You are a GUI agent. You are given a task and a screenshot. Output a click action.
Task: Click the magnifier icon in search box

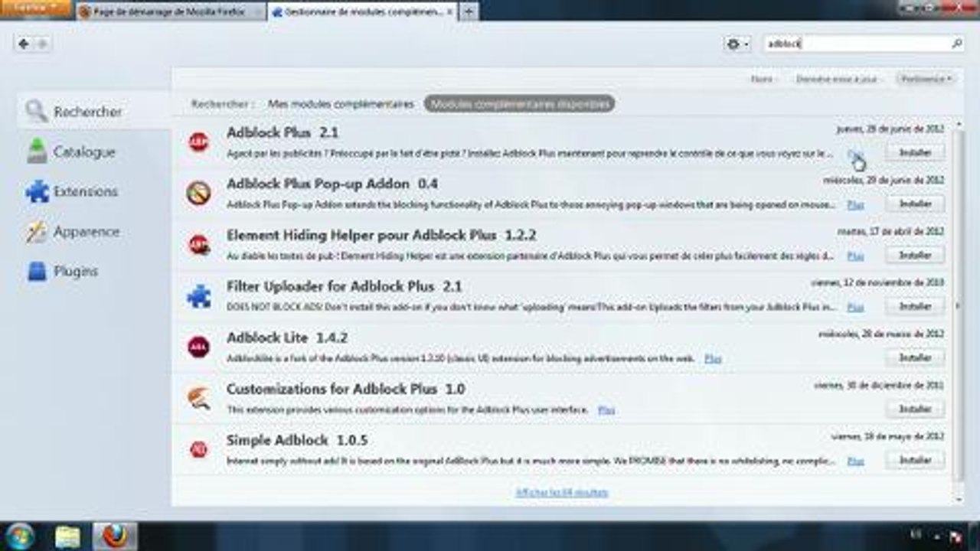click(956, 44)
